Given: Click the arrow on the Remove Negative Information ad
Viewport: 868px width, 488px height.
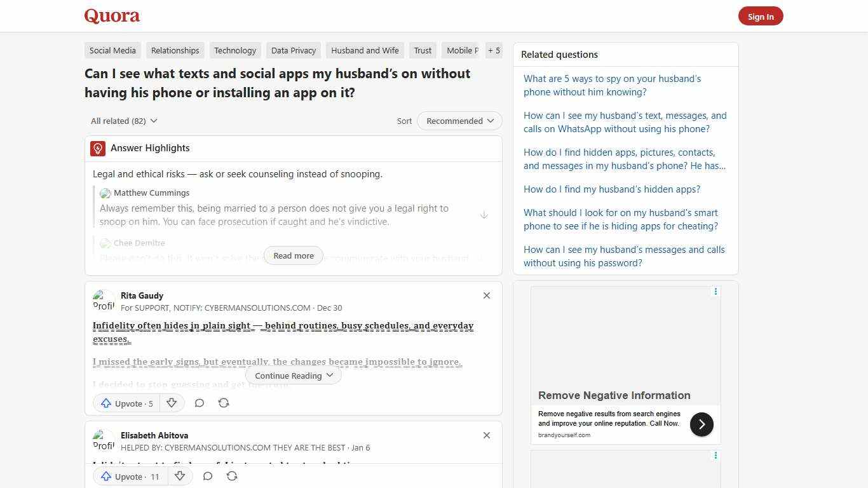Looking at the screenshot, I should point(702,424).
